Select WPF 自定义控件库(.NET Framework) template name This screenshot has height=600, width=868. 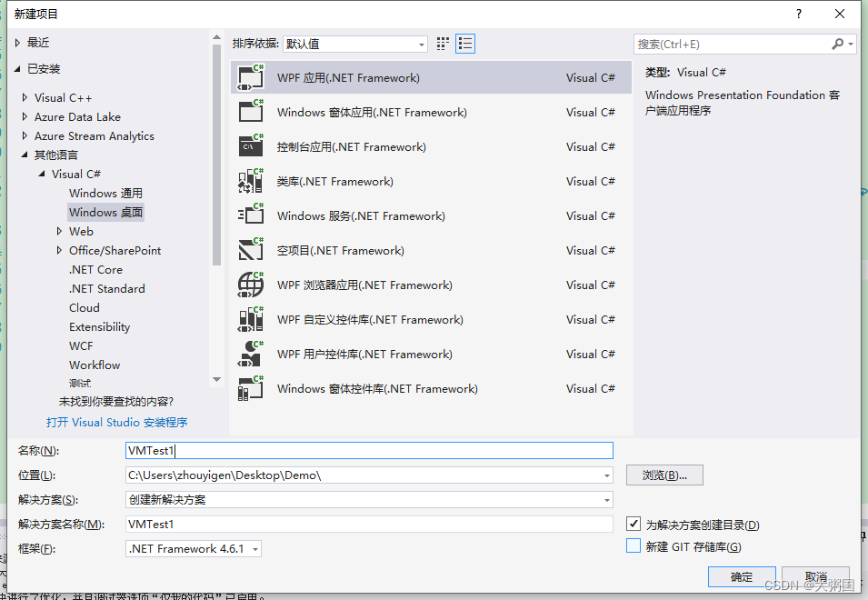click(370, 319)
